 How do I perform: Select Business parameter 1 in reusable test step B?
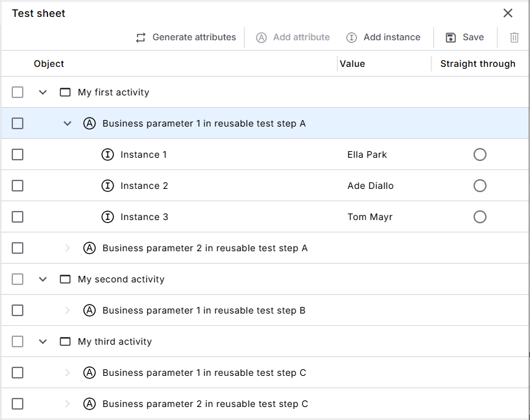[204, 310]
